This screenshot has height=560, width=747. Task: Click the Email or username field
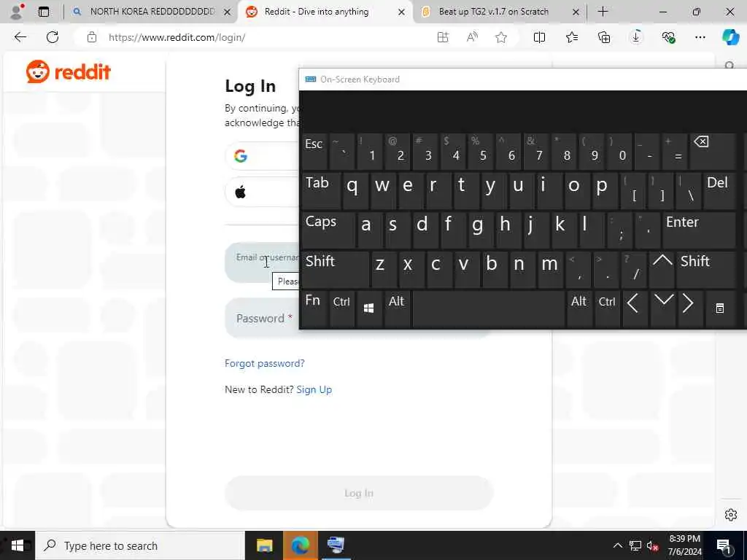262,262
